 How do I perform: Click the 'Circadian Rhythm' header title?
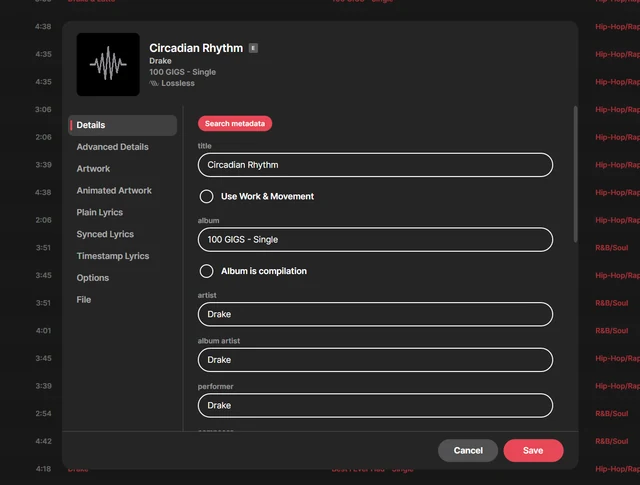point(196,48)
